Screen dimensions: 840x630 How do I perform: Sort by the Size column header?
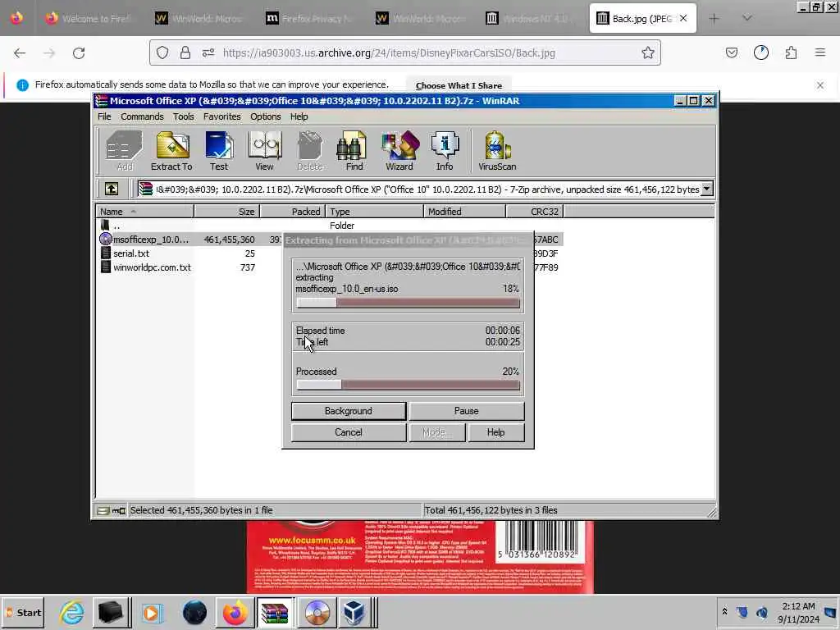[227, 212]
